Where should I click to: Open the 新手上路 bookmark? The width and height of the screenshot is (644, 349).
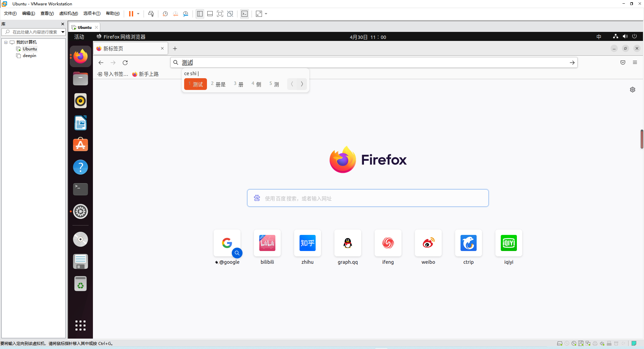pyautogui.click(x=145, y=74)
